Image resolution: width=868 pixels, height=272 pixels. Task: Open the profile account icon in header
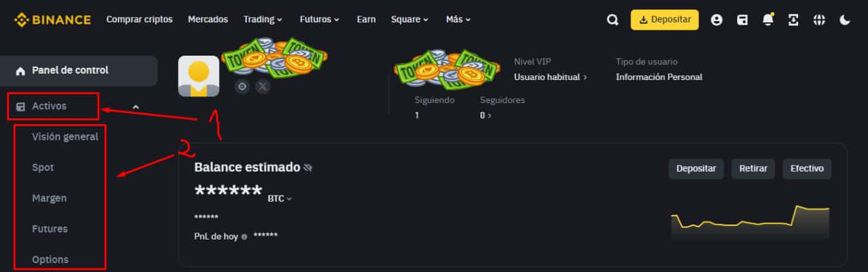(x=716, y=20)
